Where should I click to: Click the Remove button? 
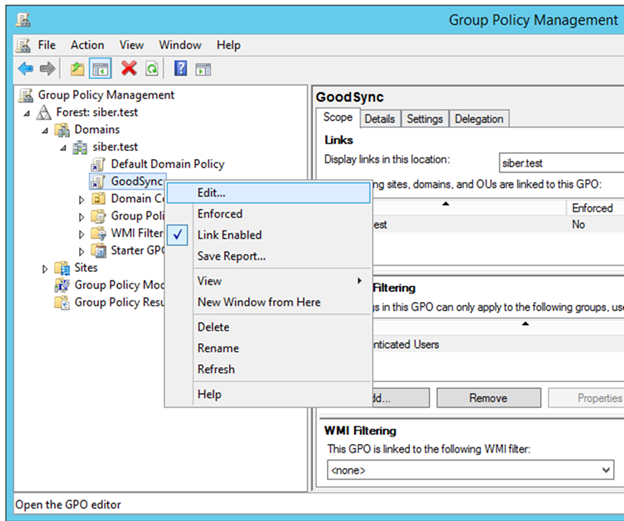488,398
